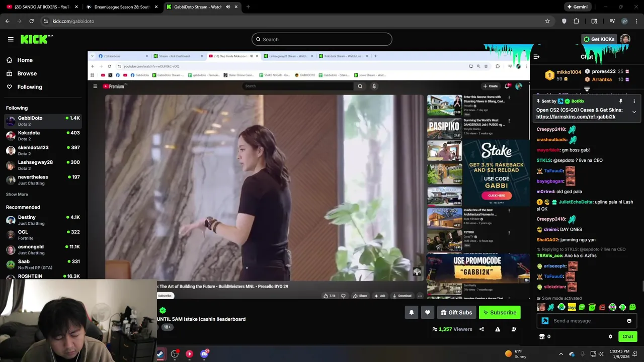Click BotRix username in pinned message
This screenshot has height=362, width=644.
point(578,101)
